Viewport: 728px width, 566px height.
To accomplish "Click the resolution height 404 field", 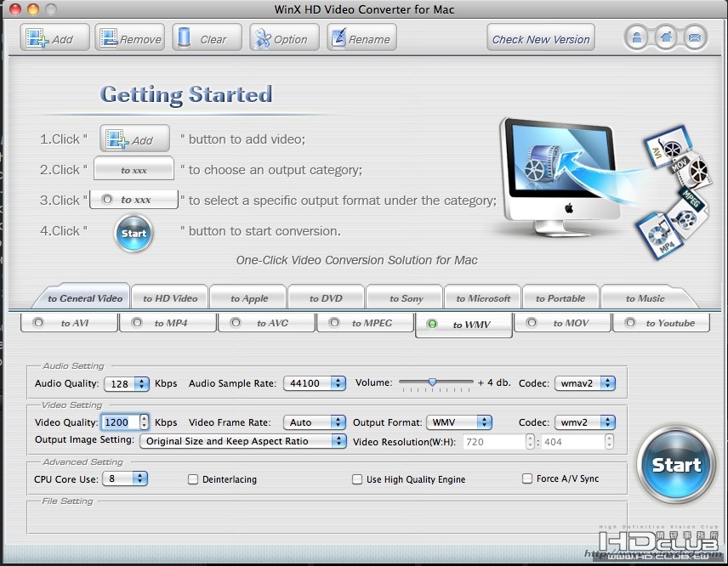I will [x=573, y=442].
